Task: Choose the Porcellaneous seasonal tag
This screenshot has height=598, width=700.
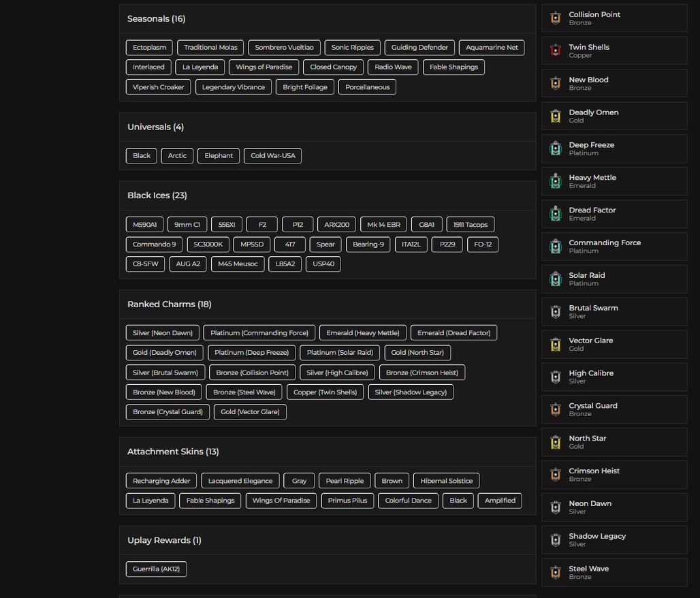Action: [x=367, y=87]
